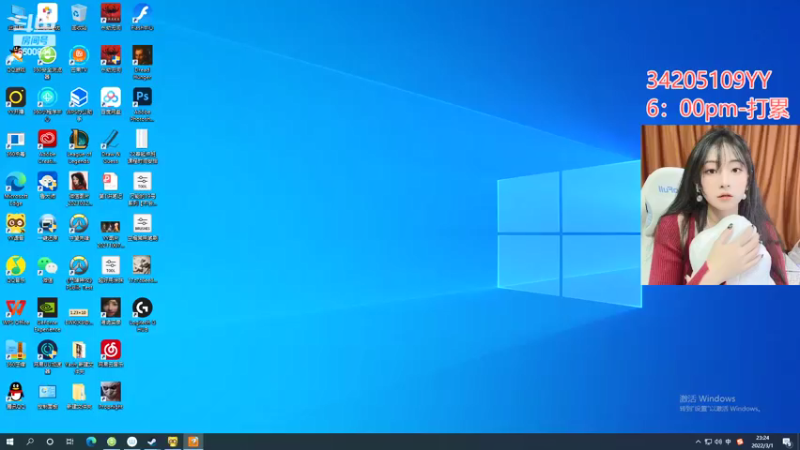Launch Adobe Photoshop from the desktop
Image resolution: width=800 pixels, height=450 pixels.
[142, 105]
